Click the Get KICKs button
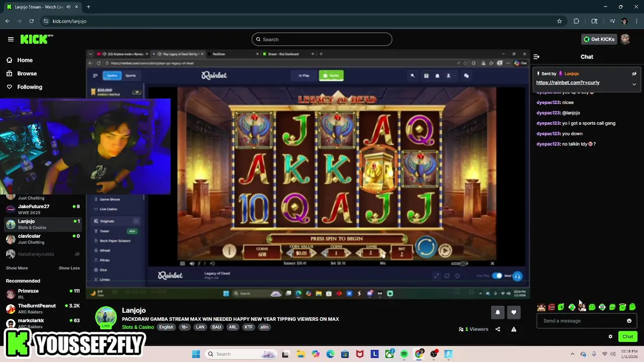The height and width of the screenshot is (362, 644). click(598, 39)
